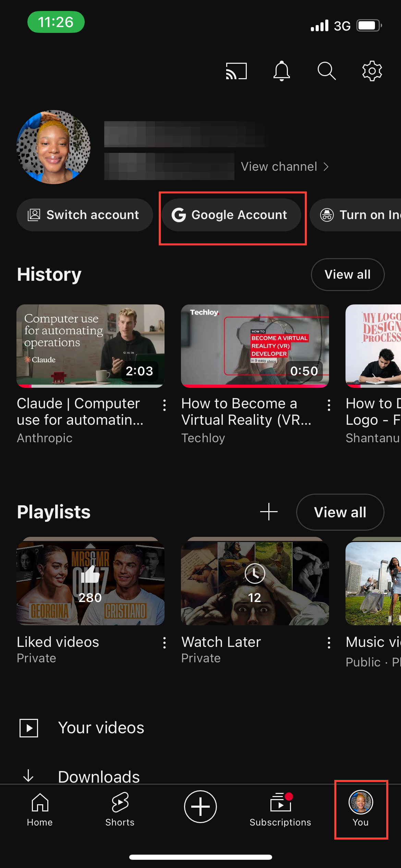View all History videos
Screen dimensions: 401x868
click(348, 275)
